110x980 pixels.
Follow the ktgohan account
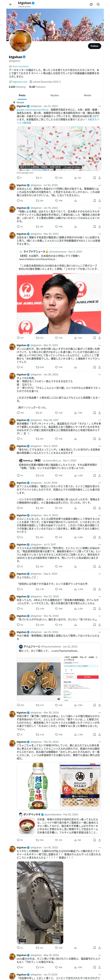[x=95, y=46]
